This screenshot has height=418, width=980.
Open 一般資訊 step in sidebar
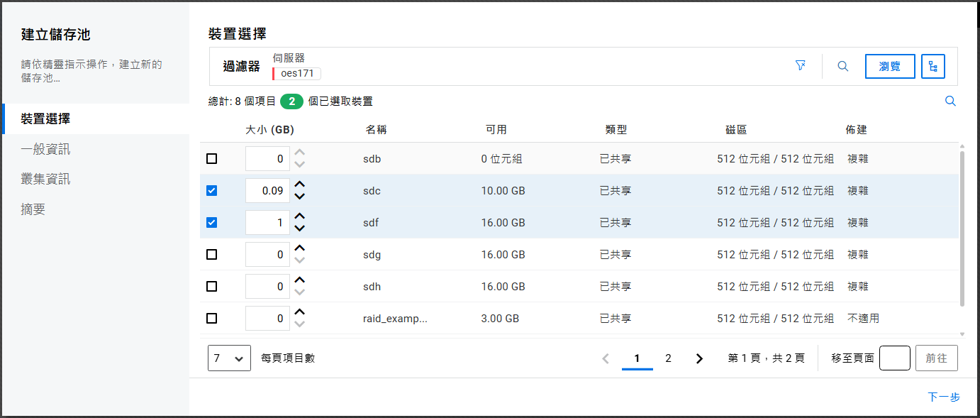45,149
